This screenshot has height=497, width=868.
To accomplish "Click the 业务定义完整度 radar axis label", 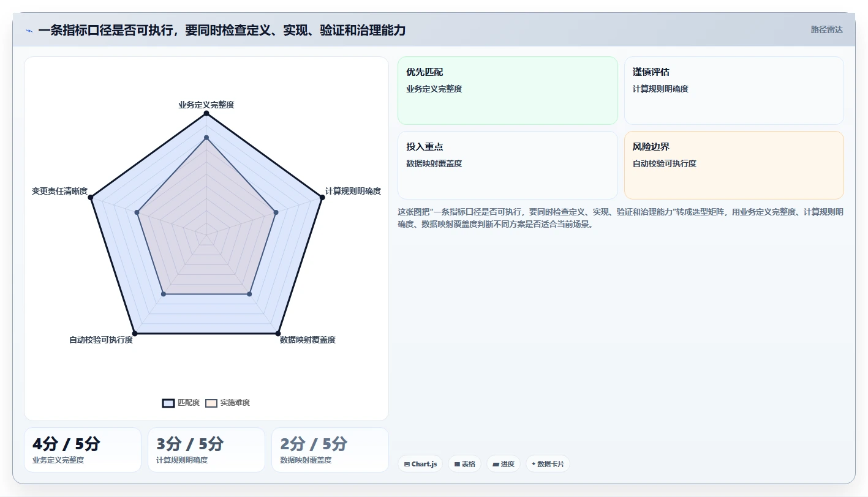I will [x=206, y=105].
